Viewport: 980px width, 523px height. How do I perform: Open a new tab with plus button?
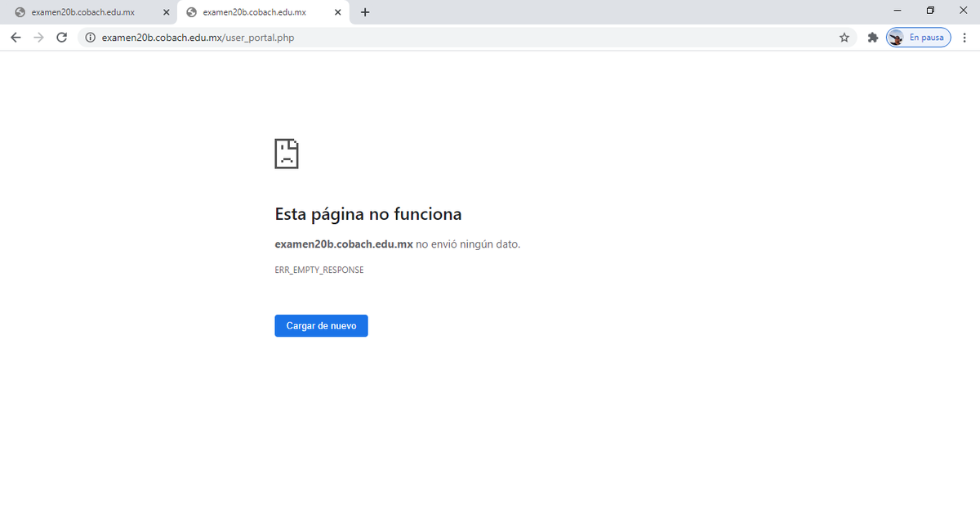click(365, 12)
